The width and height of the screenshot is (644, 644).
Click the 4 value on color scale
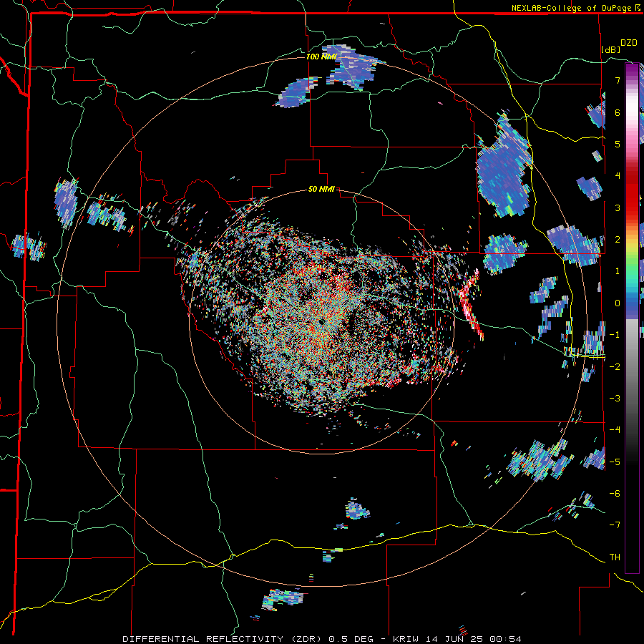pyautogui.click(x=618, y=176)
